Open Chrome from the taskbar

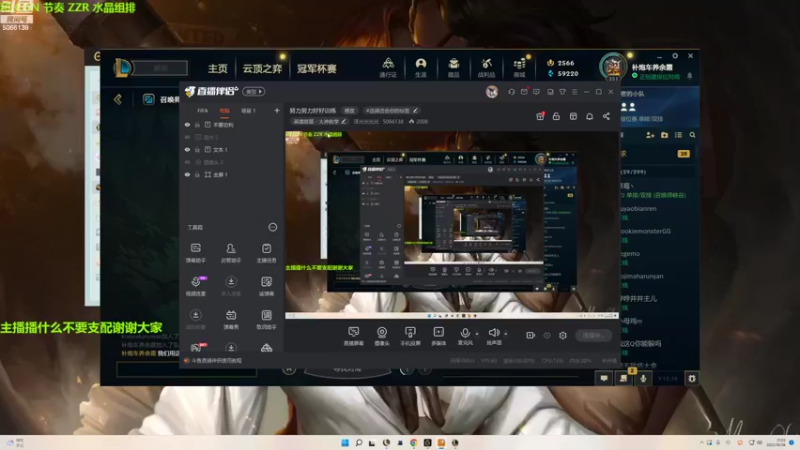point(413,442)
